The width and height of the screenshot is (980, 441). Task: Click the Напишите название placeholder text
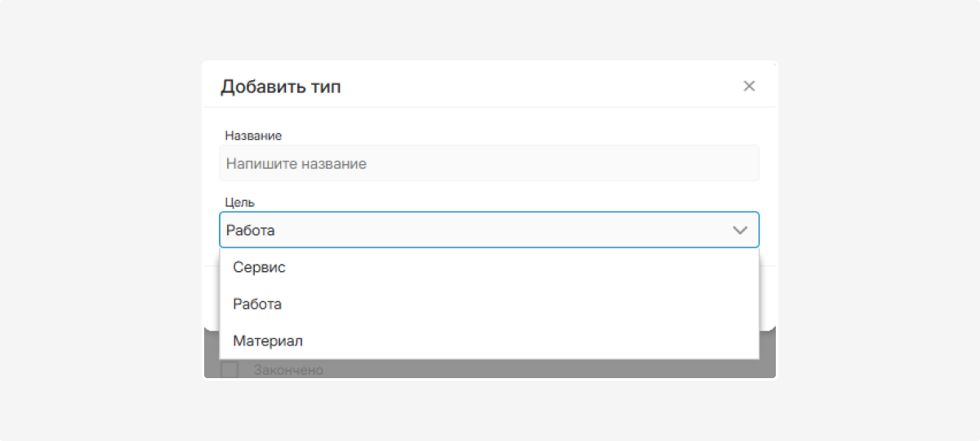[296, 164]
